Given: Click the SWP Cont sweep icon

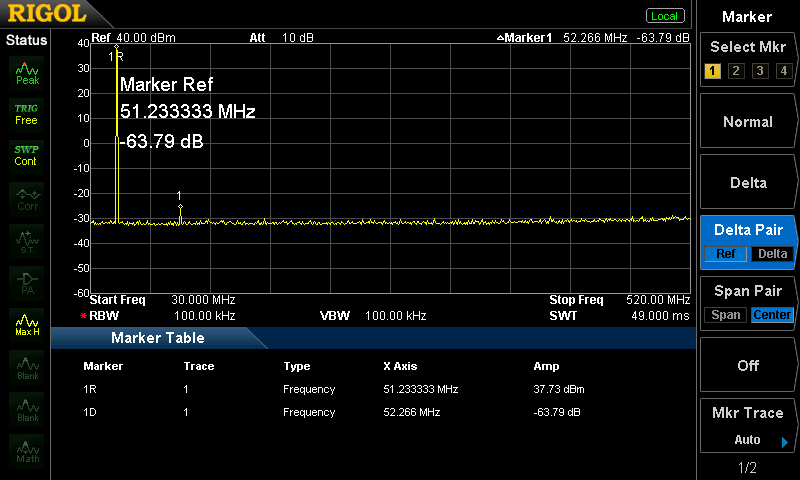Looking at the screenshot, I should point(27,155).
